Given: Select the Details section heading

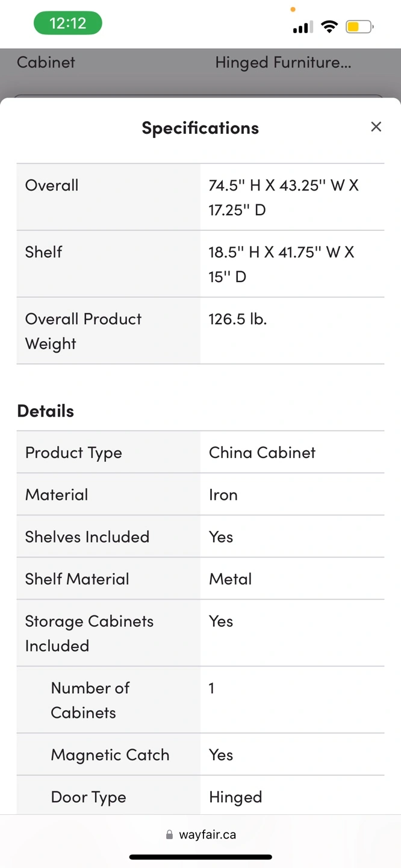Looking at the screenshot, I should 46,411.
